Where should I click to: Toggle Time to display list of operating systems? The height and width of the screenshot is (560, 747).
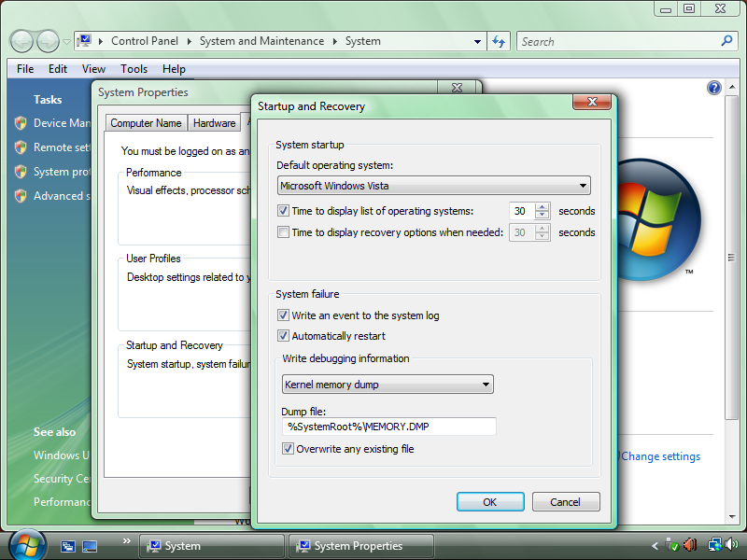click(283, 211)
